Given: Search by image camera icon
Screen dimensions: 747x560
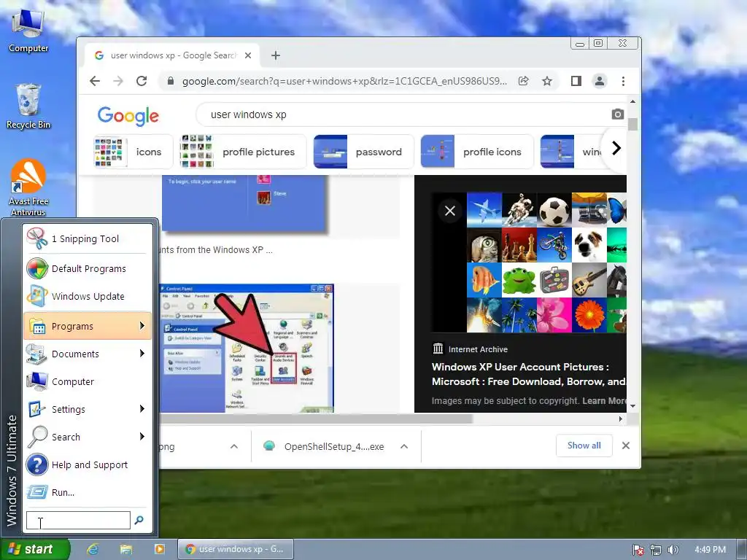Looking at the screenshot, I should click(617, 114).
